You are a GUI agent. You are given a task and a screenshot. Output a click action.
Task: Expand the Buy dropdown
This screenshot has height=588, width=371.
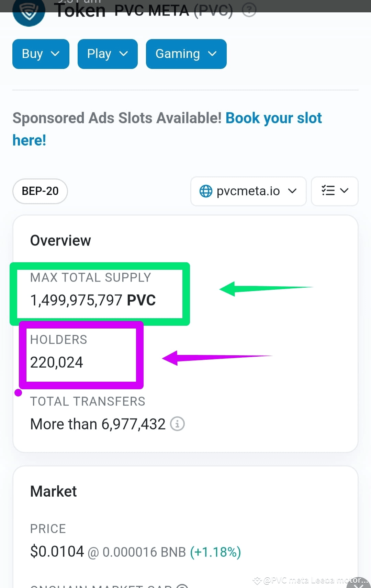click(41, 54)
